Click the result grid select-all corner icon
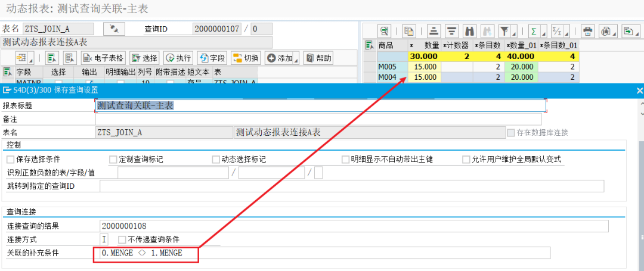644x271 pixels. [370, 45]
